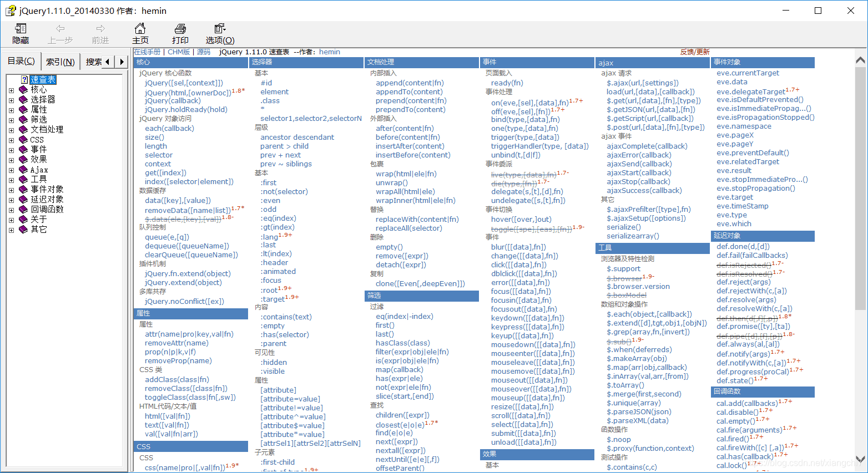
Task: Open the 选项(O) options icon
Action: [220, 28]
